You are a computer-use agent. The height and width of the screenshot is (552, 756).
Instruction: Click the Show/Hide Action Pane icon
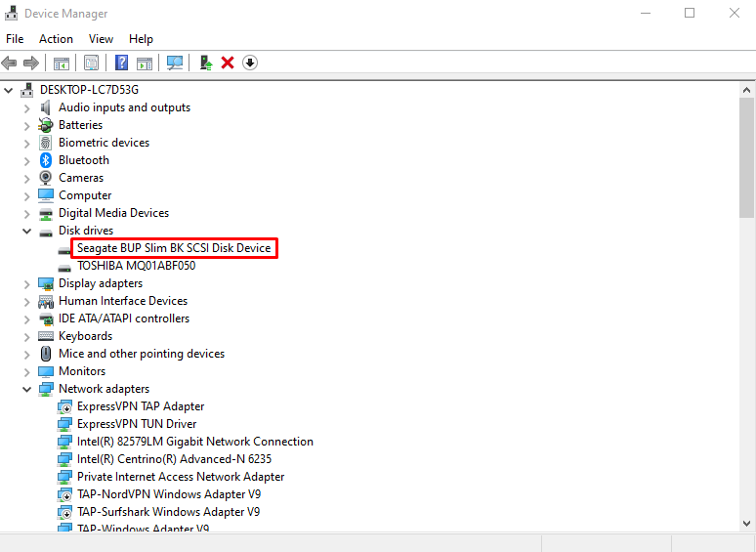[x=145, y=64]
